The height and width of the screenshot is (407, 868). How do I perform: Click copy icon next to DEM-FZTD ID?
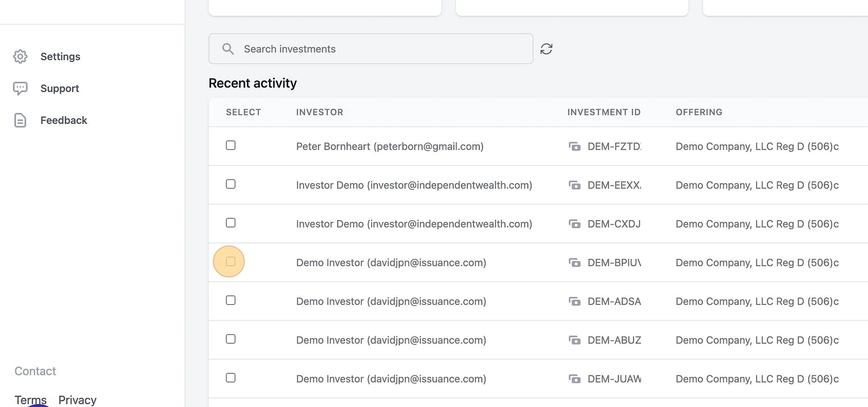tap(575, 146)
